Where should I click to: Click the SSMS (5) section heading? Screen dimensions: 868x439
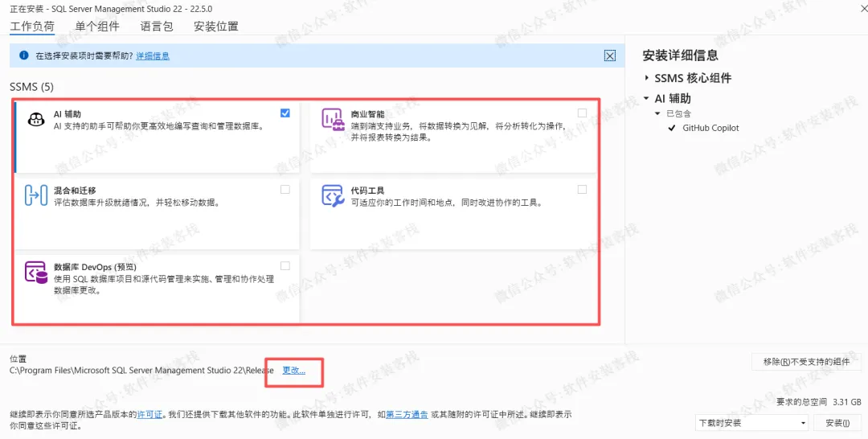(31, 87)
